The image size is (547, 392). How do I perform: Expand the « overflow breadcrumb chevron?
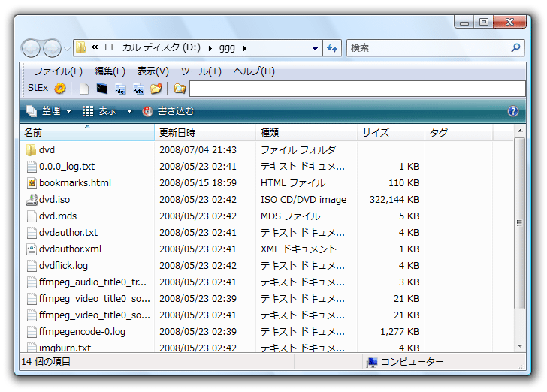click(95, 47)
